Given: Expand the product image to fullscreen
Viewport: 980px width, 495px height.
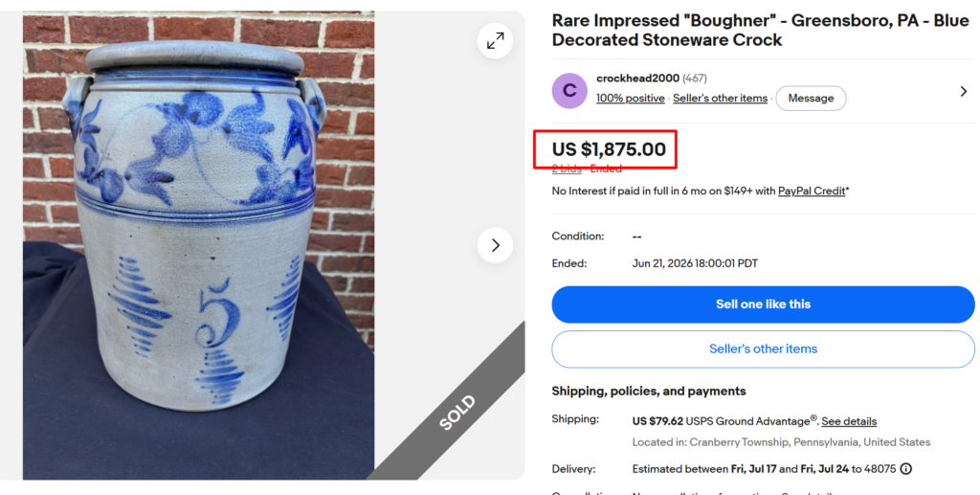Looking at the screenshot, I should pyautogui.click(x=495, y=40).
